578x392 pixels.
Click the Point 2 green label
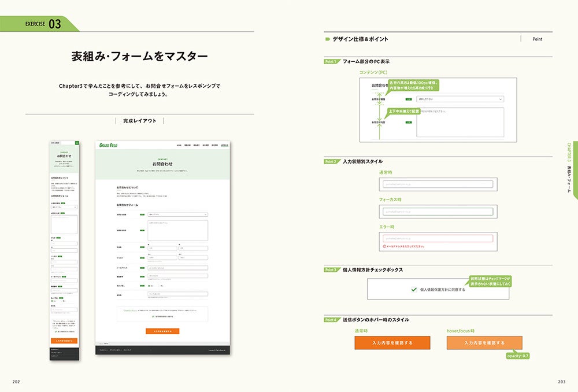point(331,161)
